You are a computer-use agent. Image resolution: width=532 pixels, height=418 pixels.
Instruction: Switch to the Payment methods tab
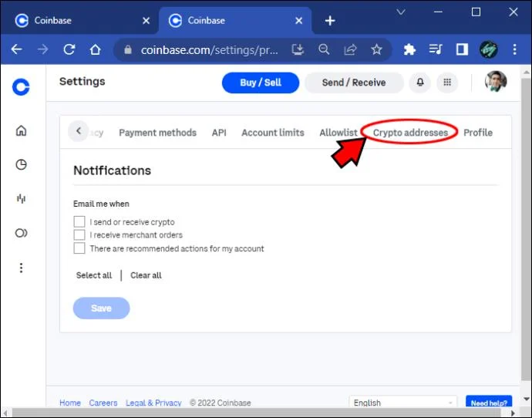point(158,133)
